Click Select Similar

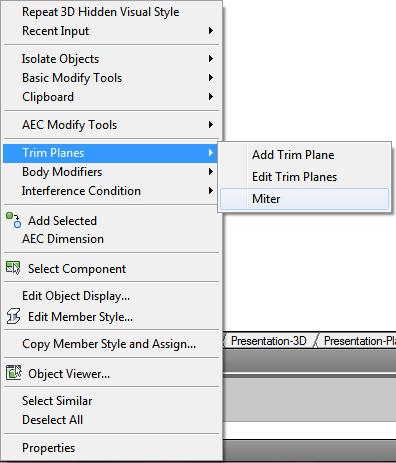(x=111, y=401)
